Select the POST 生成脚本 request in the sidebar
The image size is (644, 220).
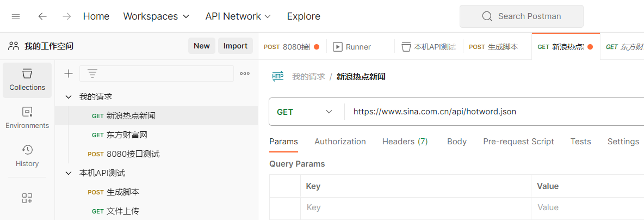click(157, 192)
